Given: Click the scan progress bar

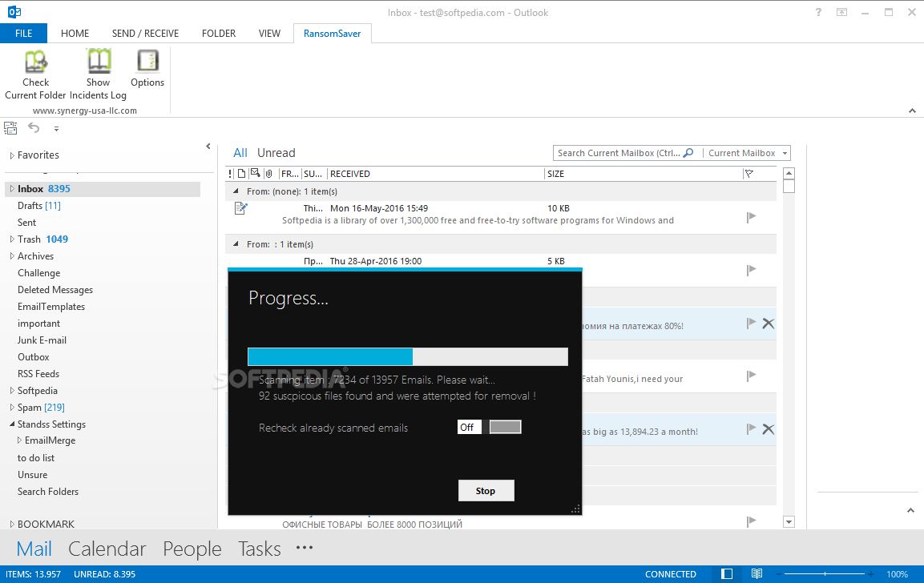Looking at the screenshot, I should pyautogui.click(x=408, y=357).
